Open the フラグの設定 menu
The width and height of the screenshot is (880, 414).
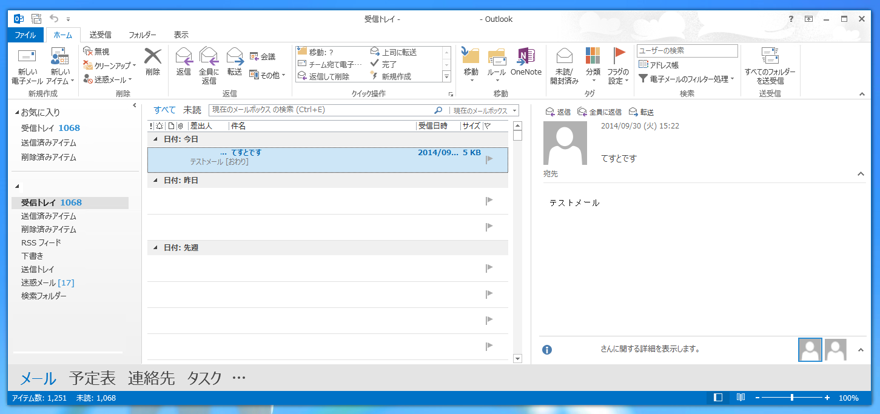618,66
